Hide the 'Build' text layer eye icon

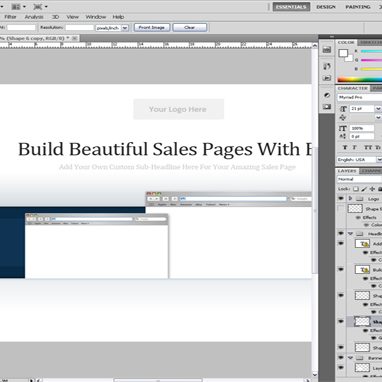(341, 269)
